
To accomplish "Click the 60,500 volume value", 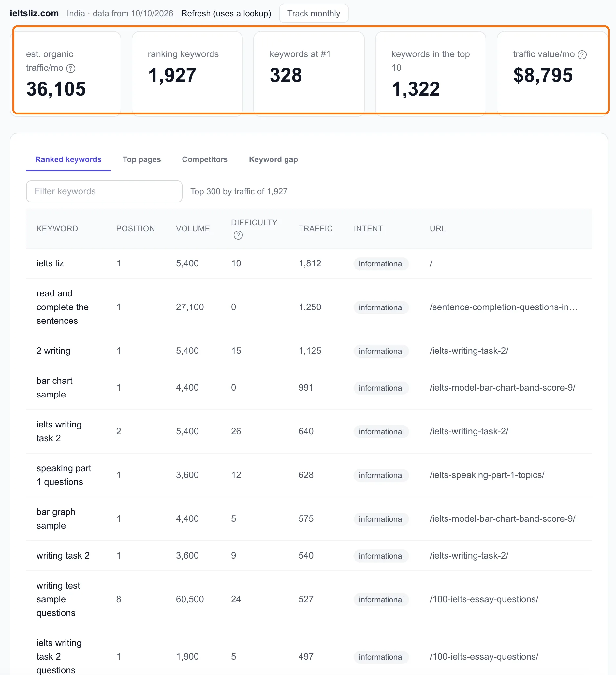I will click(189, 599).
